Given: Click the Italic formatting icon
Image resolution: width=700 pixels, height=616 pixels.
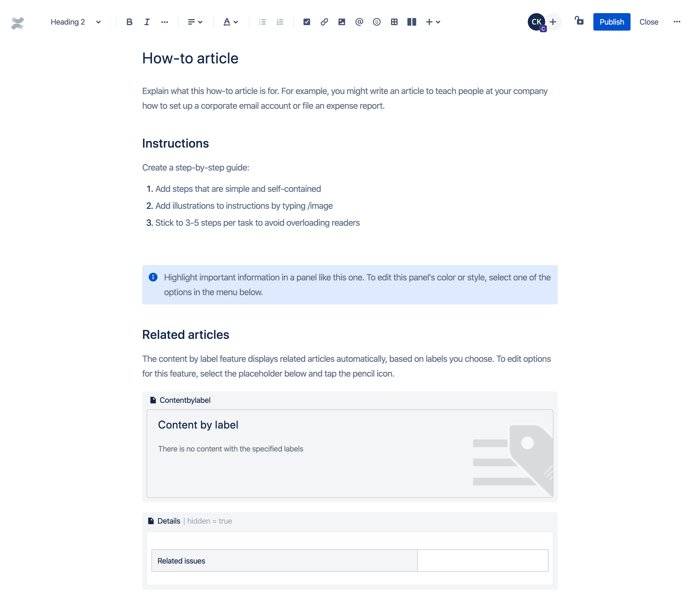Looking at the screenshot, I should (x=147, y=22).
